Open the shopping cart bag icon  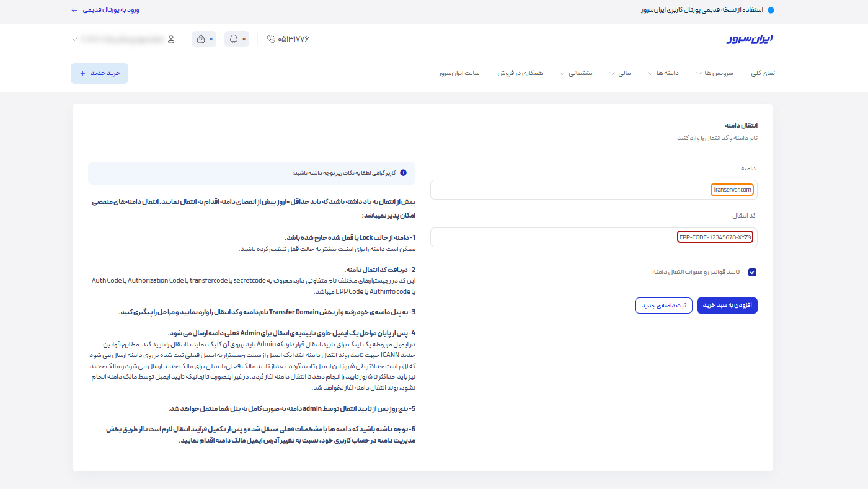click(x=200, y=39)
